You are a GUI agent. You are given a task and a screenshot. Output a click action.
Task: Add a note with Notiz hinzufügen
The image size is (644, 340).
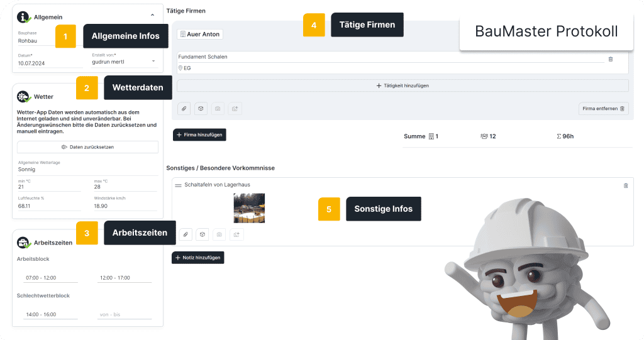[198, 258]
